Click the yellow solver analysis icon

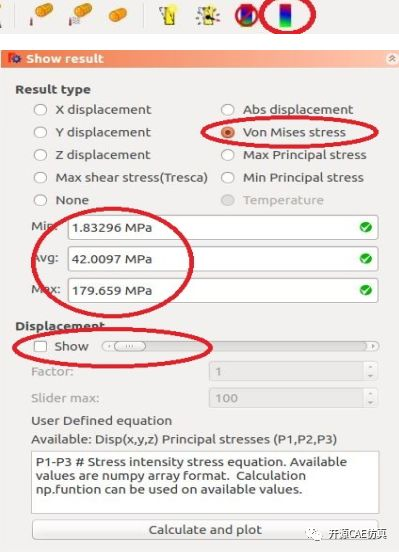coord(168,15)
